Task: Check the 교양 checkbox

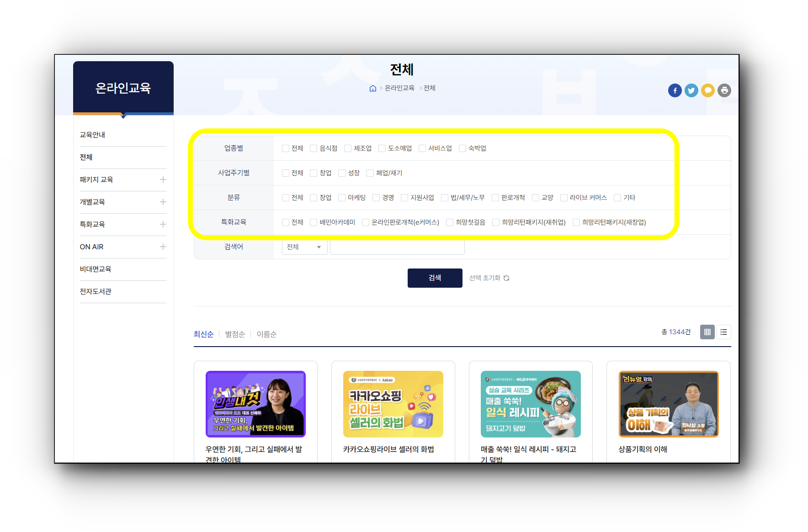Action: [536, 198]
